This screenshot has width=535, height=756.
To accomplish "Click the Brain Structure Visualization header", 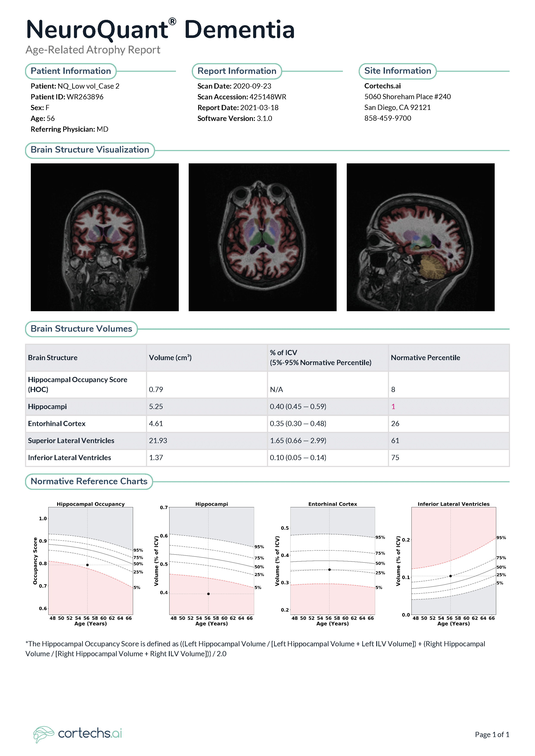I will pyautogui.click(x=90, y=150).
